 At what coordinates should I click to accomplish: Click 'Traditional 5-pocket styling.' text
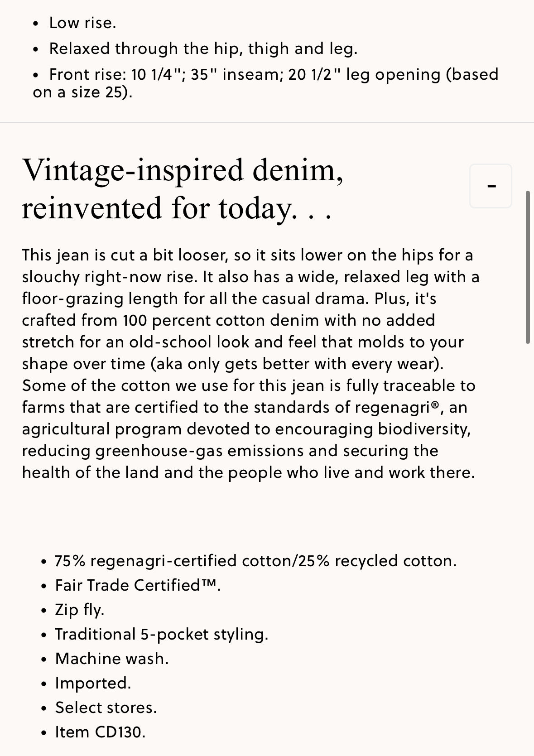[162, 634]
